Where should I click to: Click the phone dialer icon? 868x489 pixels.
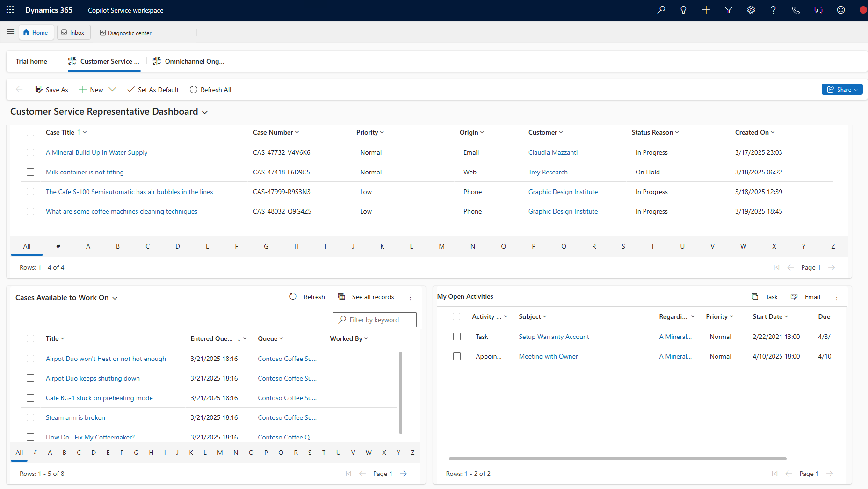pyautogui.click(x=796, y=10)
